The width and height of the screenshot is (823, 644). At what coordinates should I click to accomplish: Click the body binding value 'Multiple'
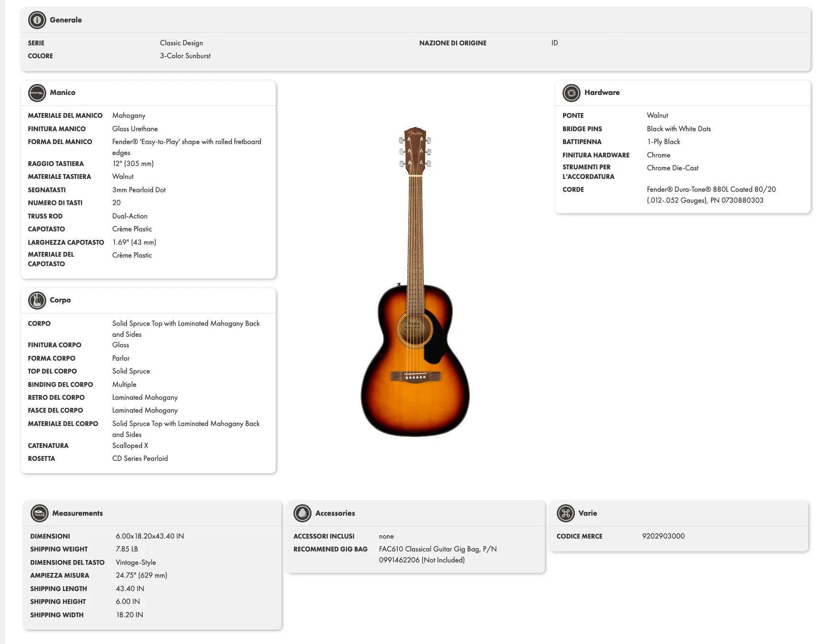tap(124, 384)
